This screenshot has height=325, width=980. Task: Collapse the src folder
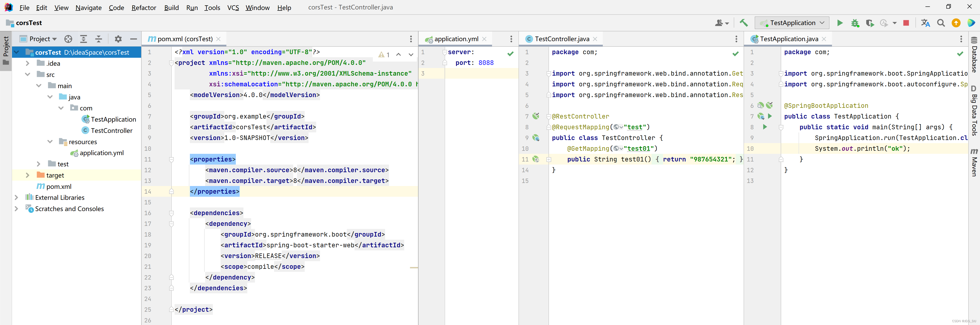27,74
